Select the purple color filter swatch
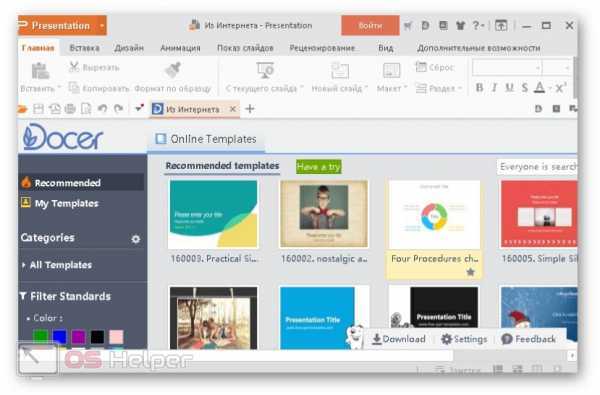Image resolution: width=600 pixels, height=395 pixels. [x=78, y=337]
